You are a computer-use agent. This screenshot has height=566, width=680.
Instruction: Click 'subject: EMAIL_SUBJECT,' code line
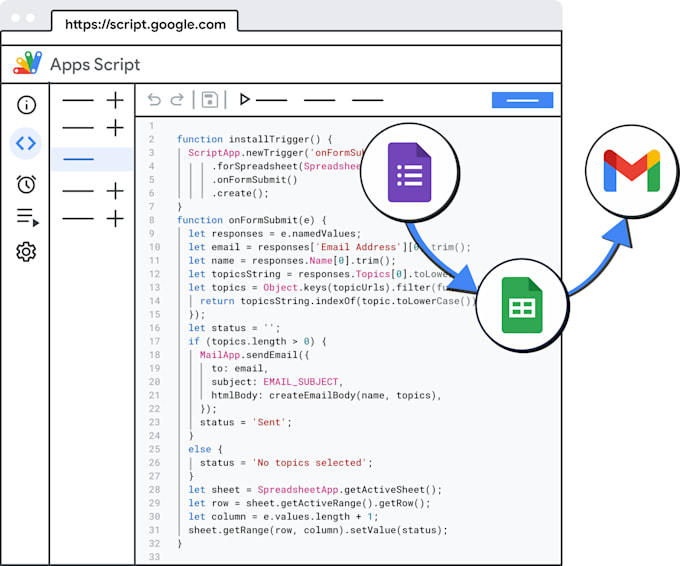click(277, 382)
